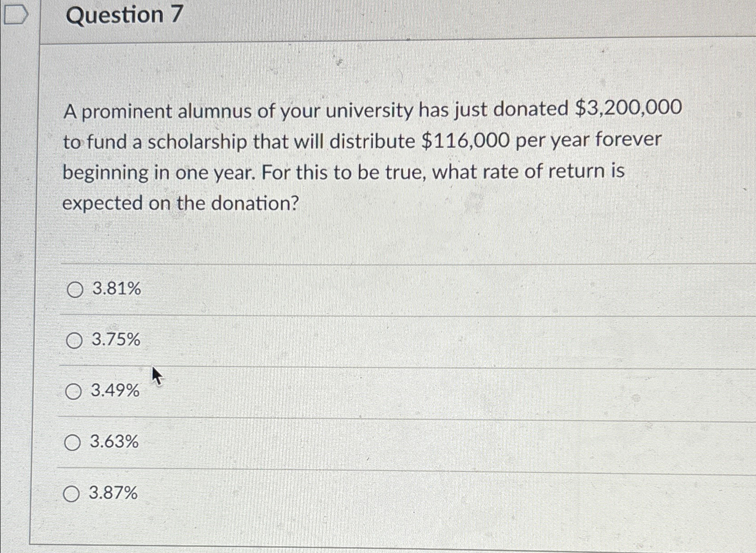Click the 3.63% answer label
The height and width of the screenshot is (553, 756).
(x=114, y=442)
